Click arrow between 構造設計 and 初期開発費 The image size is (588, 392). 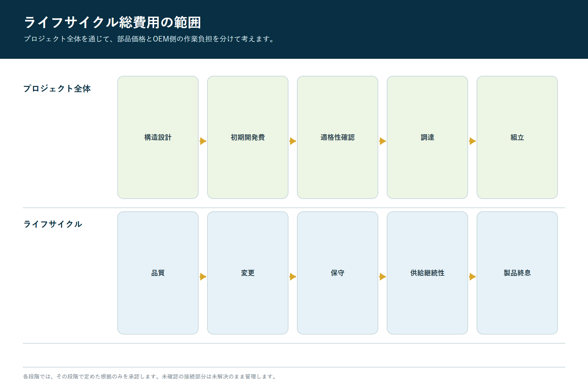tap(203, 141)
